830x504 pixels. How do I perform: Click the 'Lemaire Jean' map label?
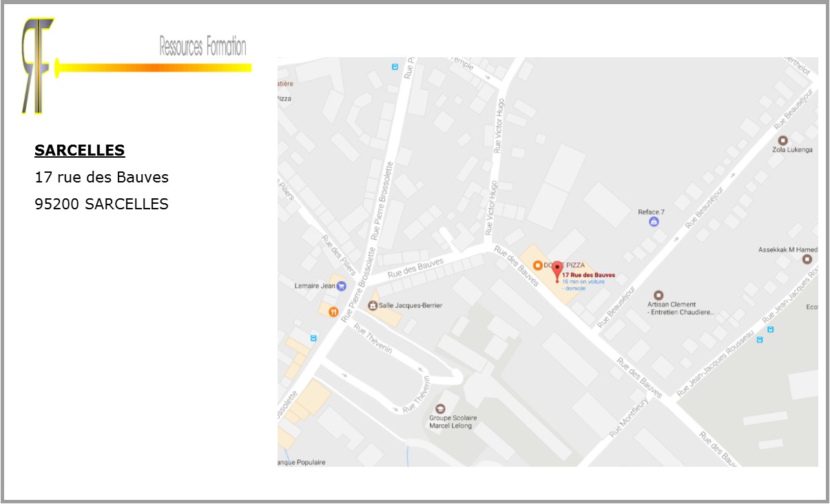pyautogui.click(x=315, y=286)
